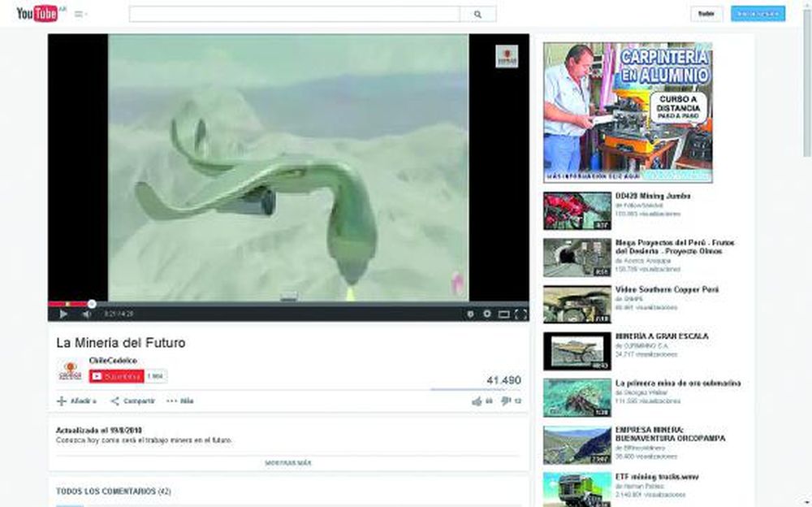This screenshot has height=507, width=812.
Task: Open the ChileCodelco channel avatar
Action: click(70, 370)
